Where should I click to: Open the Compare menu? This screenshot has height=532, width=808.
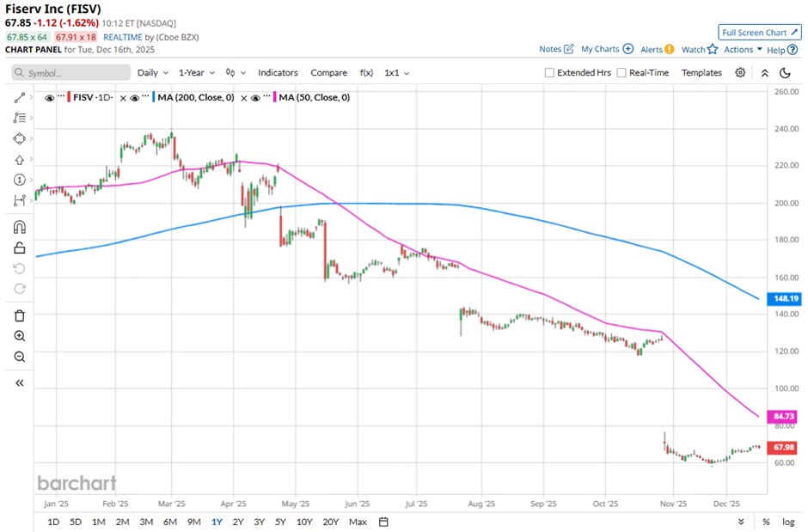coord(328,72)
